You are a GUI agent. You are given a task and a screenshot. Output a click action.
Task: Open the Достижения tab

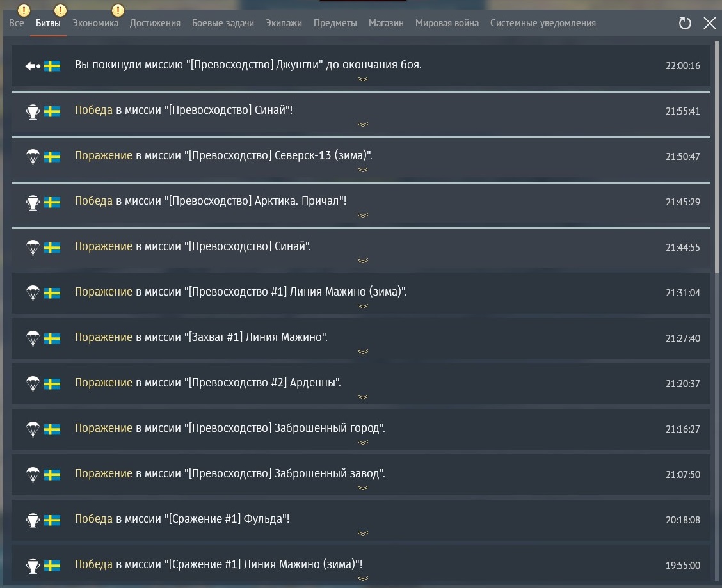click(x=155, y=23)
